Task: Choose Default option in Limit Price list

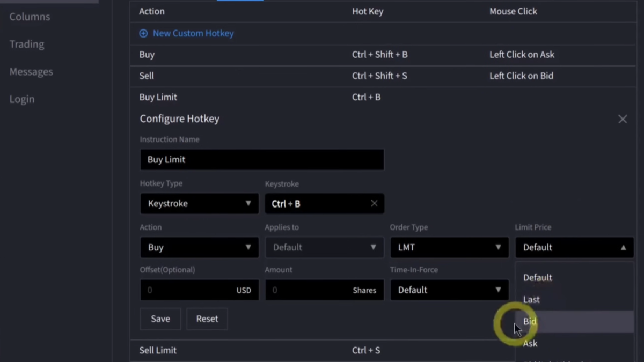Action: tap(574, 277)
